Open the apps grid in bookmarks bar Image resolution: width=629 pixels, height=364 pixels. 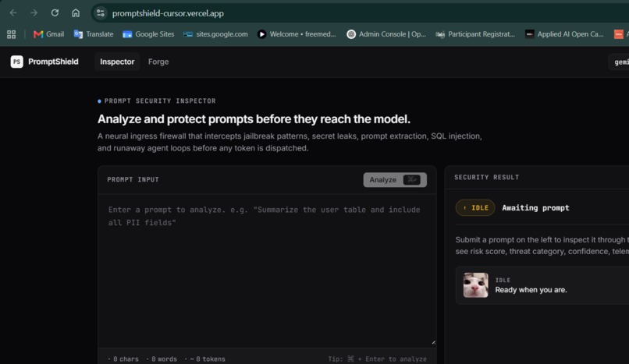pos(11,34)
